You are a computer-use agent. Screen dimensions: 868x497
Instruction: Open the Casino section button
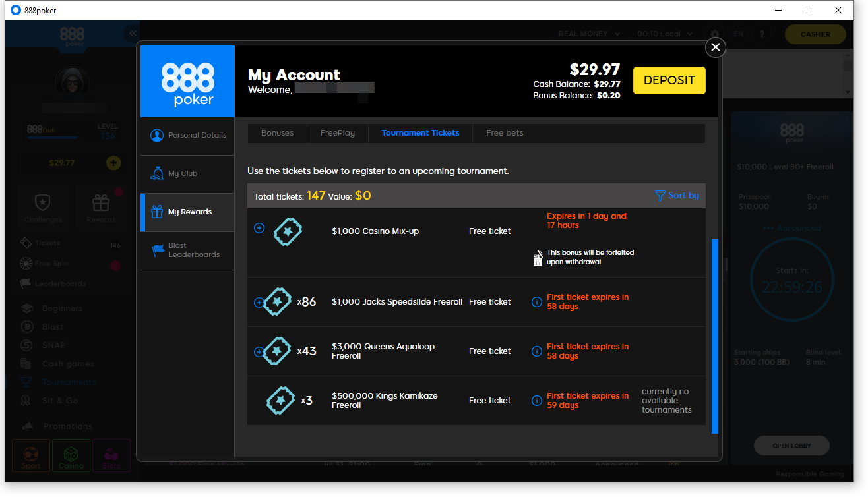point(71,456)
